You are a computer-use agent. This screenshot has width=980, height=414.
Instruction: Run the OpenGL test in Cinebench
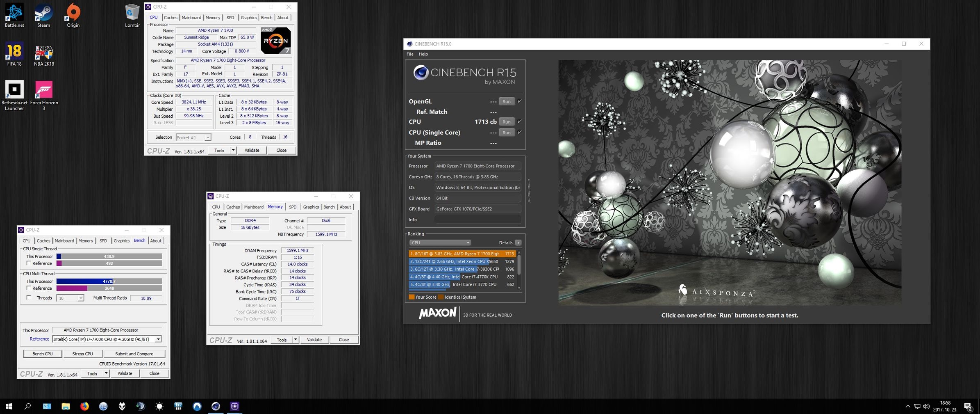(x=507, y=101)
